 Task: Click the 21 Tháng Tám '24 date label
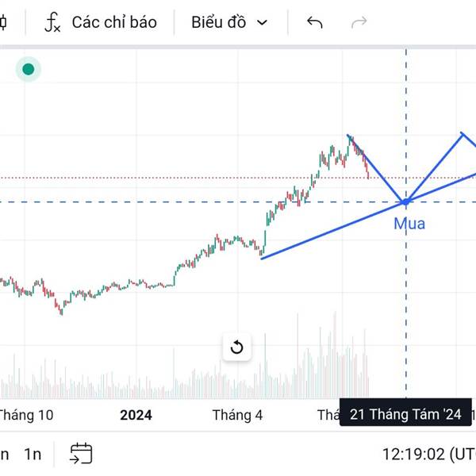[x=405, y=414]
